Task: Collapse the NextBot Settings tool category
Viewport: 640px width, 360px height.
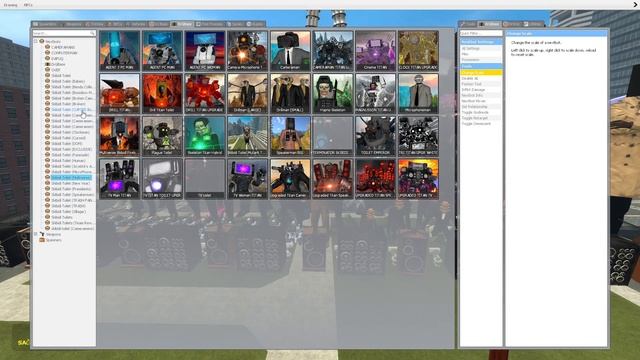Action: coord(481,42)
